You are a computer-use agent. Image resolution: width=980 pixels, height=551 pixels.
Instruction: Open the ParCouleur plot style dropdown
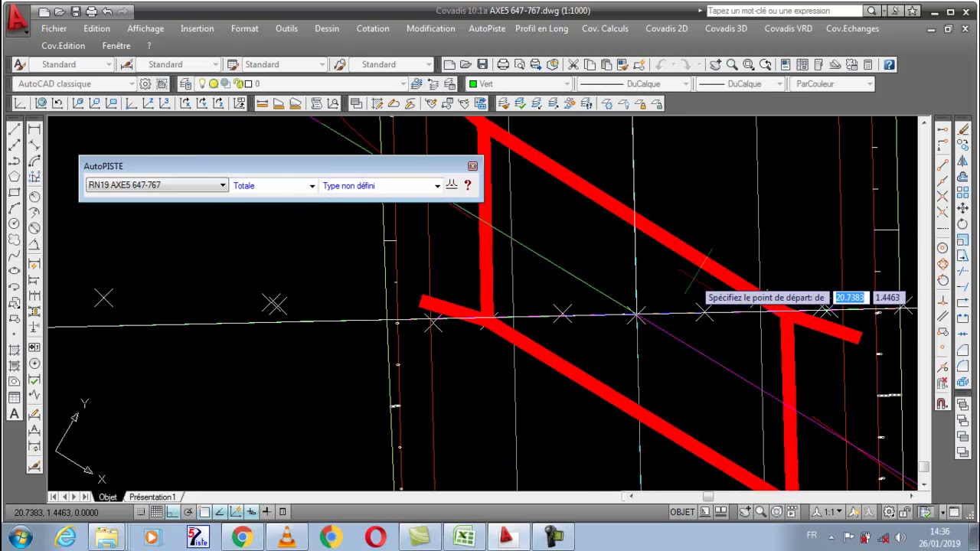click(832, 84)
